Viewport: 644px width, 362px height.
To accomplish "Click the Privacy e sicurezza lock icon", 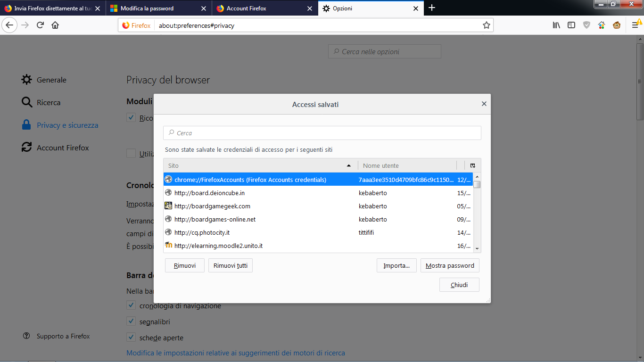I will (26, 125).
